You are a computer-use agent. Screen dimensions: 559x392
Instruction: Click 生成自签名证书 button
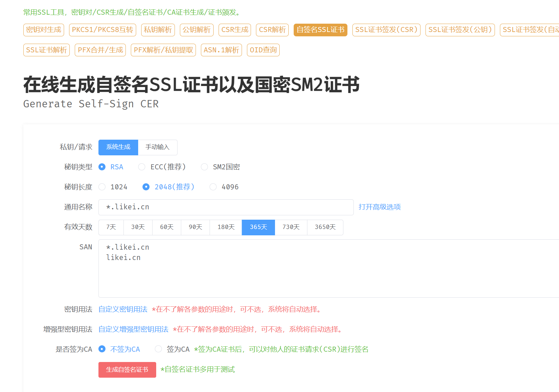(127, 370)
